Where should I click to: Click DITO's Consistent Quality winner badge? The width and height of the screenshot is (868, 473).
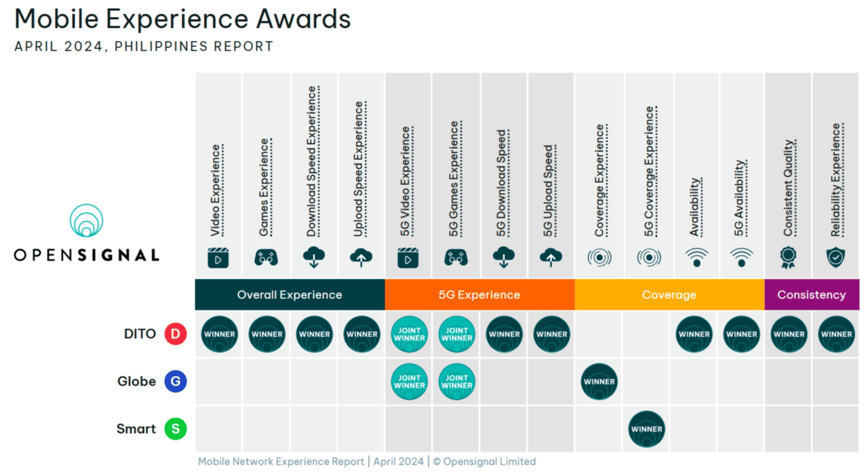(789, 334)
